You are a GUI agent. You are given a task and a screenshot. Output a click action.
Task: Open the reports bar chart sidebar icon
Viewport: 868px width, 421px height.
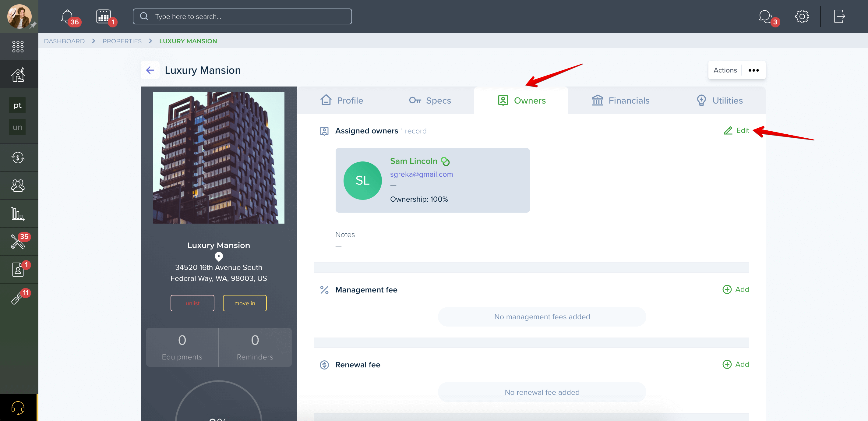[x=18, y=213]
